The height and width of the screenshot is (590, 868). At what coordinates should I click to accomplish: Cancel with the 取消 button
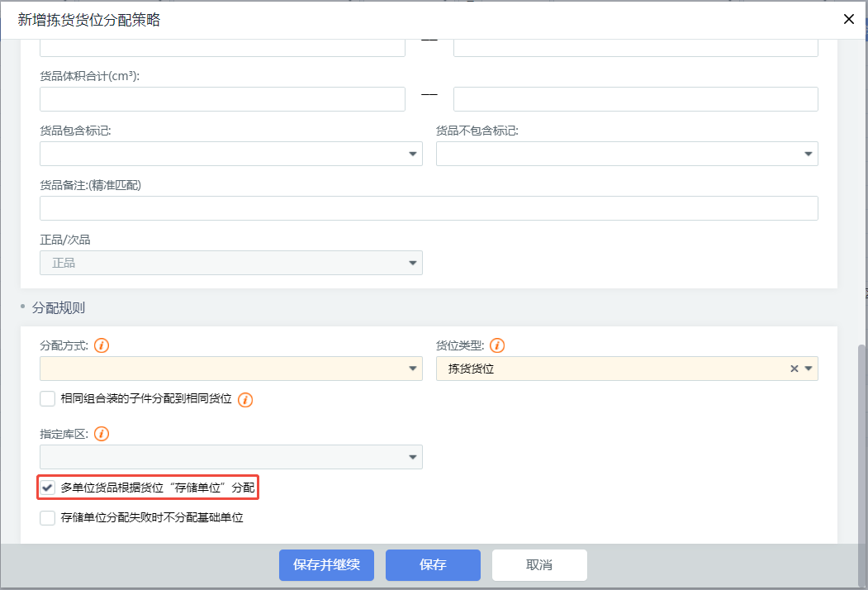[539, 565]
